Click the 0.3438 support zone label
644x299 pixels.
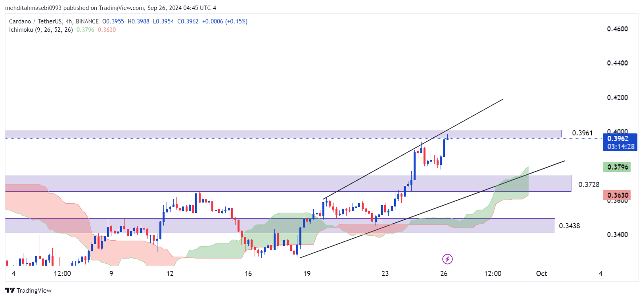pos(569,226)
